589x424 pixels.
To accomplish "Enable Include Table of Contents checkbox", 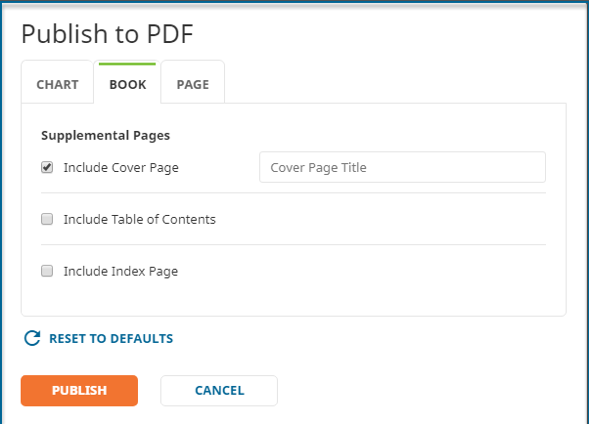I will 47,219.
